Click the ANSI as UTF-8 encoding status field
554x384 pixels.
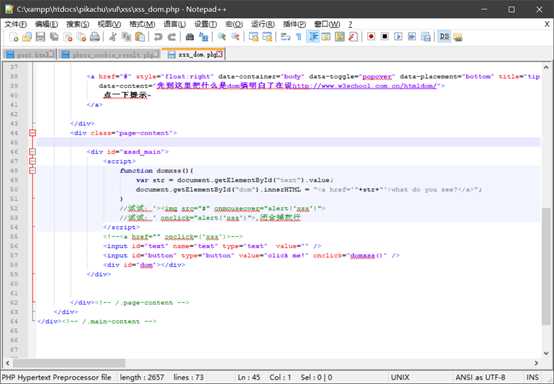click(x=480, y=377)
